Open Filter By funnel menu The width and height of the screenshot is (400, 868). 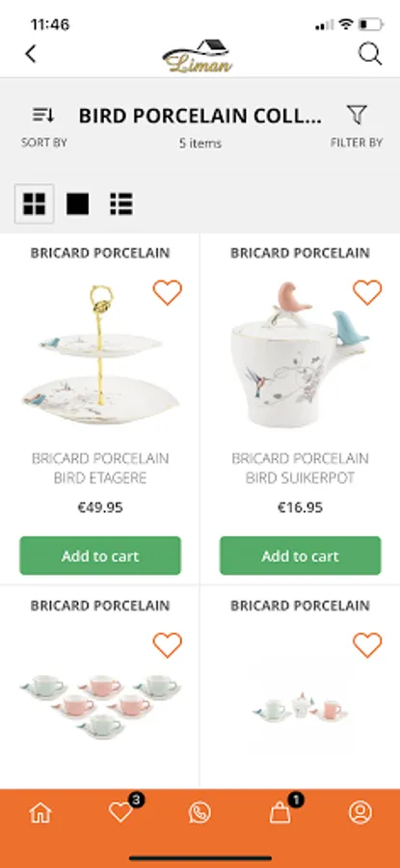pyautogui.click(x=357, y=126)
